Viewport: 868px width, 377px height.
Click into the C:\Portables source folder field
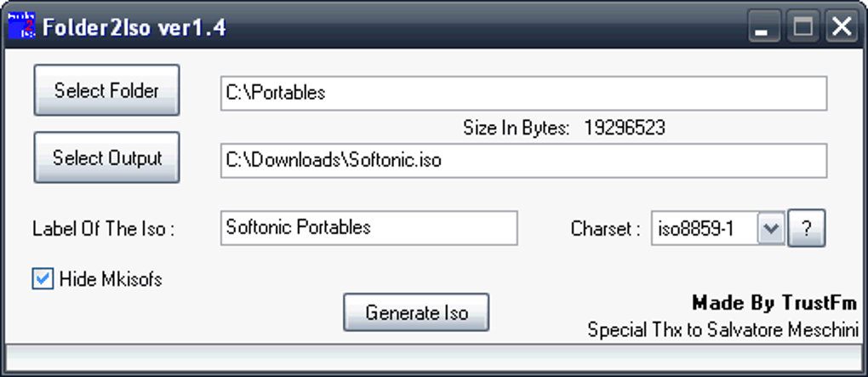click(523, 94)
